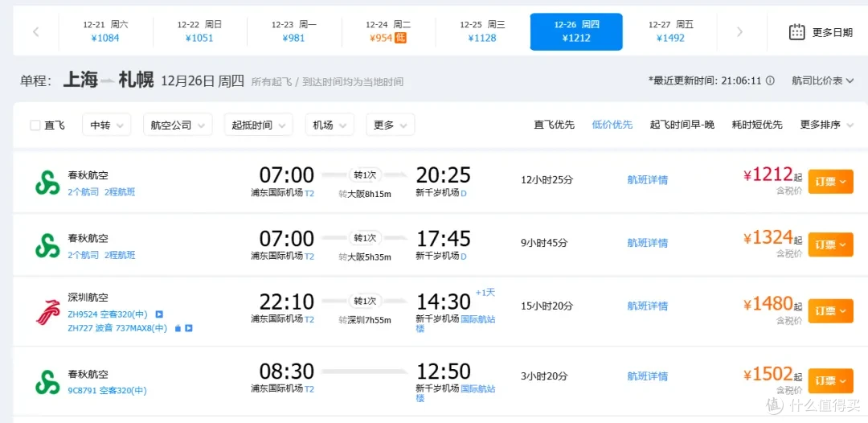This screenshot has width=868, height=423.
Task: Click 9C8791 空客320(中) flight link
Action: (x=107, y=390)
